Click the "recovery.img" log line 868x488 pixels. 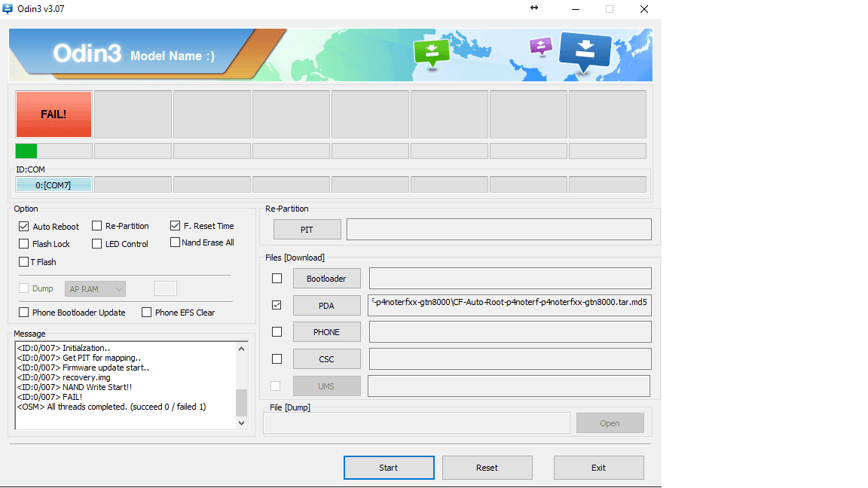[x=63, y=377]
